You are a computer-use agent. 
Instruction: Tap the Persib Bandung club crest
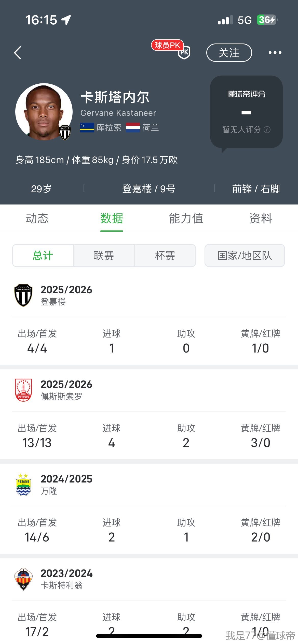click(23, 485)
